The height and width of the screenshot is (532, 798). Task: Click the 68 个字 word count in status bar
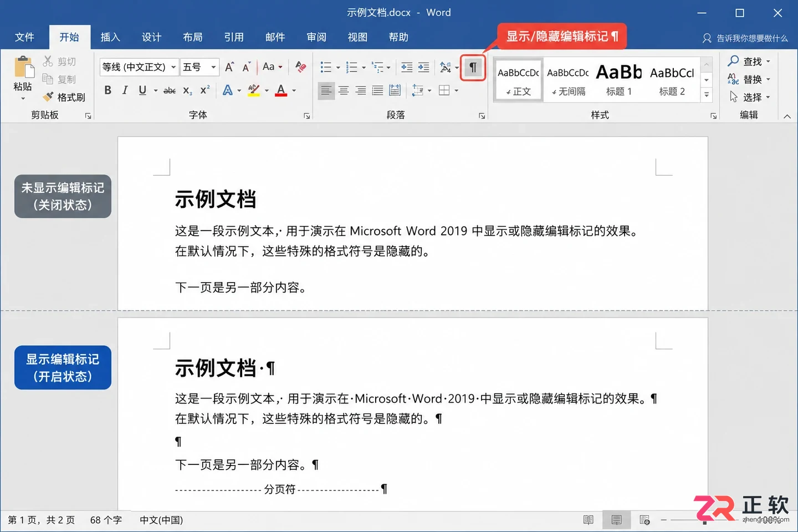[106, 520]
